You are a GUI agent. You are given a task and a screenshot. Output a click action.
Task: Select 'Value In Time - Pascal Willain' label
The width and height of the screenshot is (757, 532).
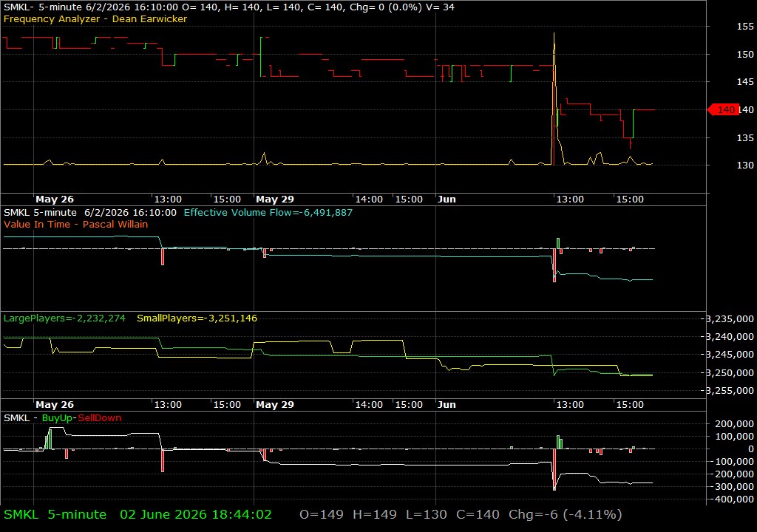coord(76,224)
